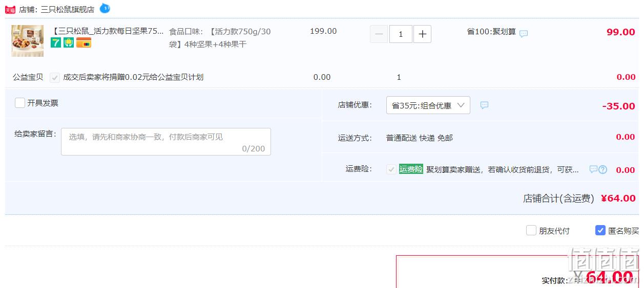Click the shop name 三只松鼠旗舰店
Image resolution: width=644 pixels, height=288 pixels.
coord(68,9)
